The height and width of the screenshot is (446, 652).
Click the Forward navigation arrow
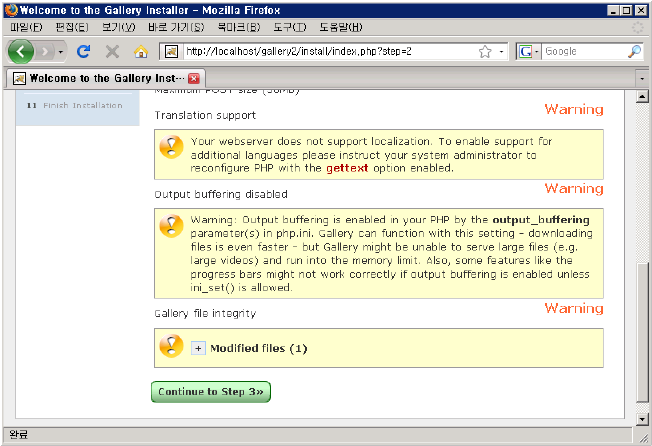[x=44, y=52]
